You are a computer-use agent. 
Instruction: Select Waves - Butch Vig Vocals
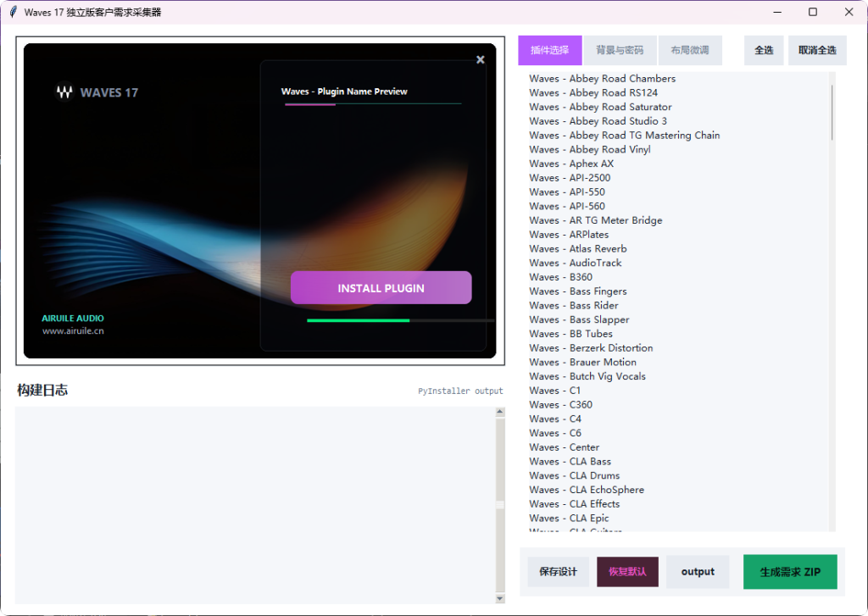click(x=587, y=376)
